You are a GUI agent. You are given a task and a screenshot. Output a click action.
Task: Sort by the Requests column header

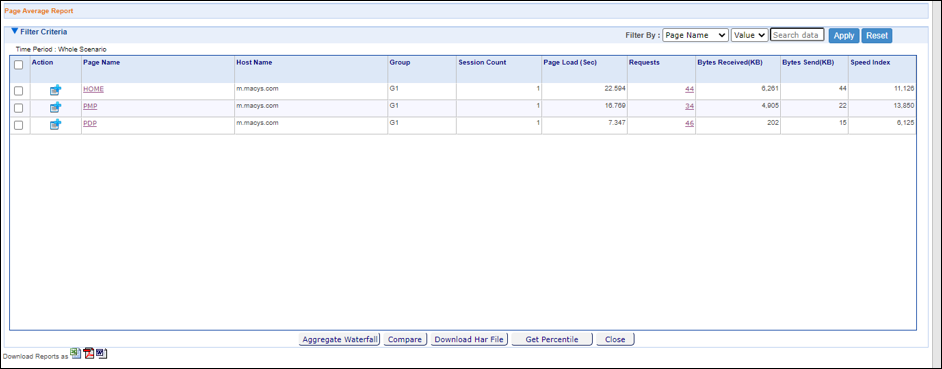(644, 62)
